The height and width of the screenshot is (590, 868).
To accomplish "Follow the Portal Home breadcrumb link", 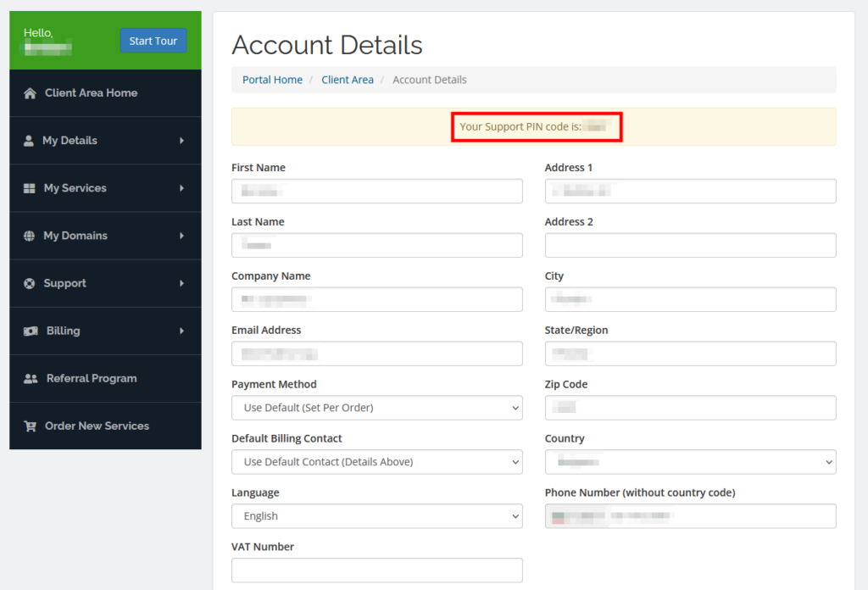I will 272,80.
